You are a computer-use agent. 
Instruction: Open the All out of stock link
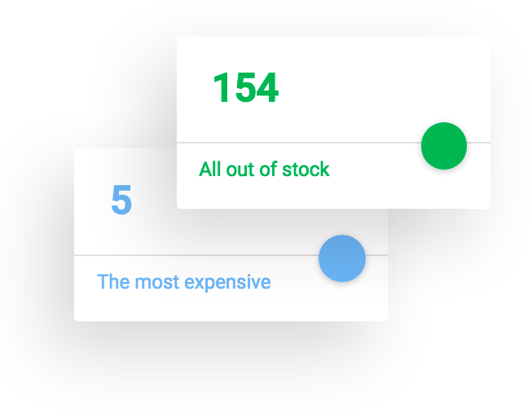click(264, 169)
